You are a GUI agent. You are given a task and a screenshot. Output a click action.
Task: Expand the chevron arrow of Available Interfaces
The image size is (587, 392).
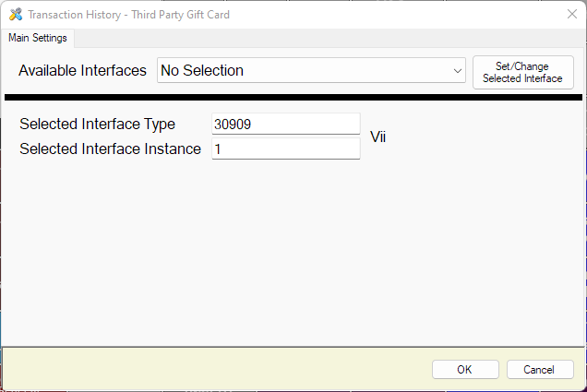457,71
